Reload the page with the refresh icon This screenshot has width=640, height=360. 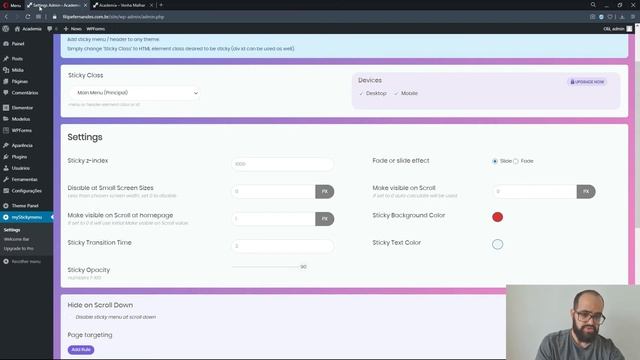[27, 17]
